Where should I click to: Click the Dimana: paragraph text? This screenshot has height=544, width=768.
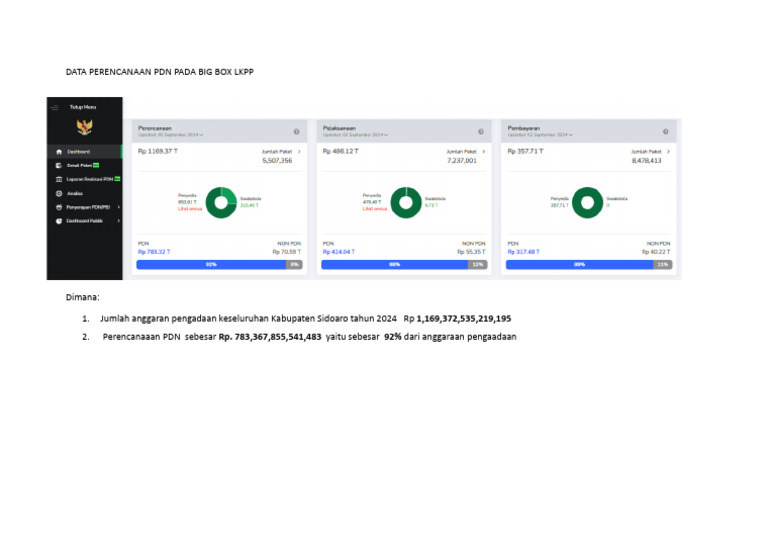83,297
